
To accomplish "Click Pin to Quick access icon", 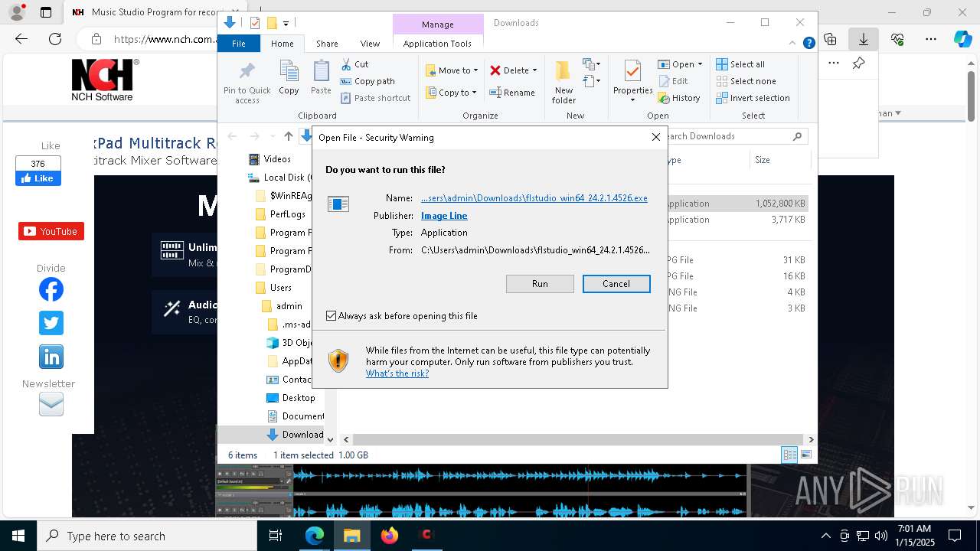I will coord(247,83).
